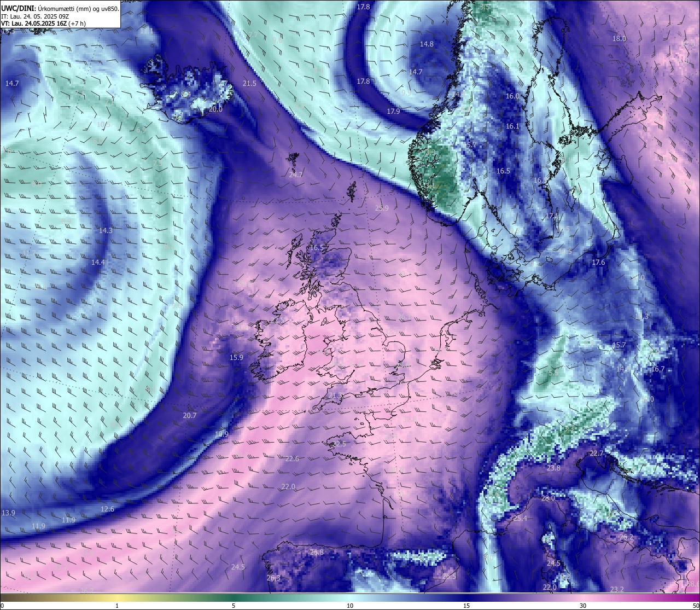Click the '30' tick on the color scale
Viewport: 700px width, 610px height.
[583, 606]
